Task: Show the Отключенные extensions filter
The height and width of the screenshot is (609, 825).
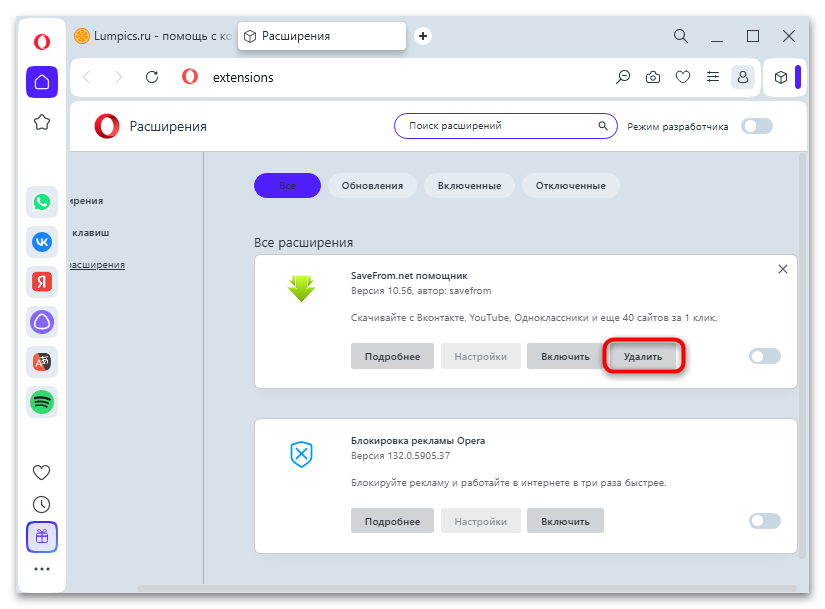Action: pyautogui.click(x=570, y=185)
